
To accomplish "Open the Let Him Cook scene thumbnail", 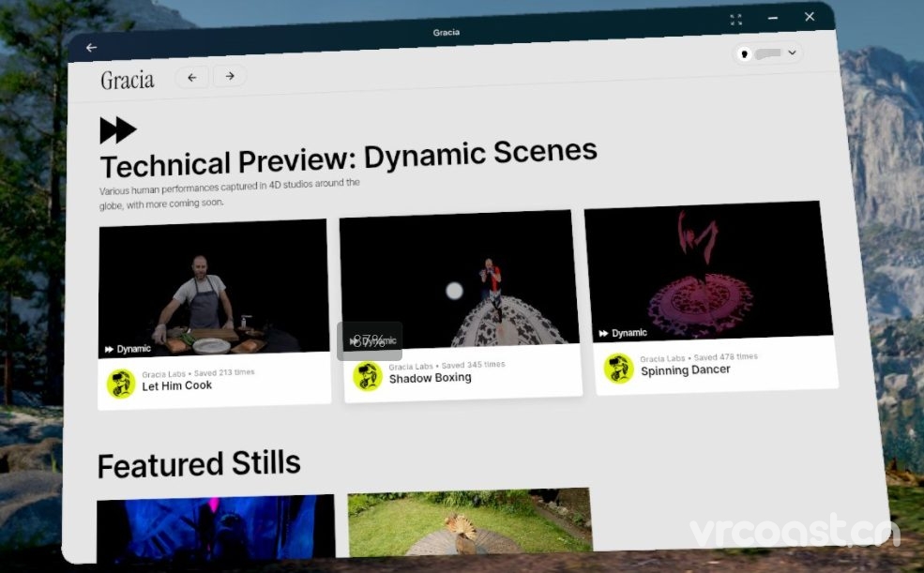I will 213,287.
